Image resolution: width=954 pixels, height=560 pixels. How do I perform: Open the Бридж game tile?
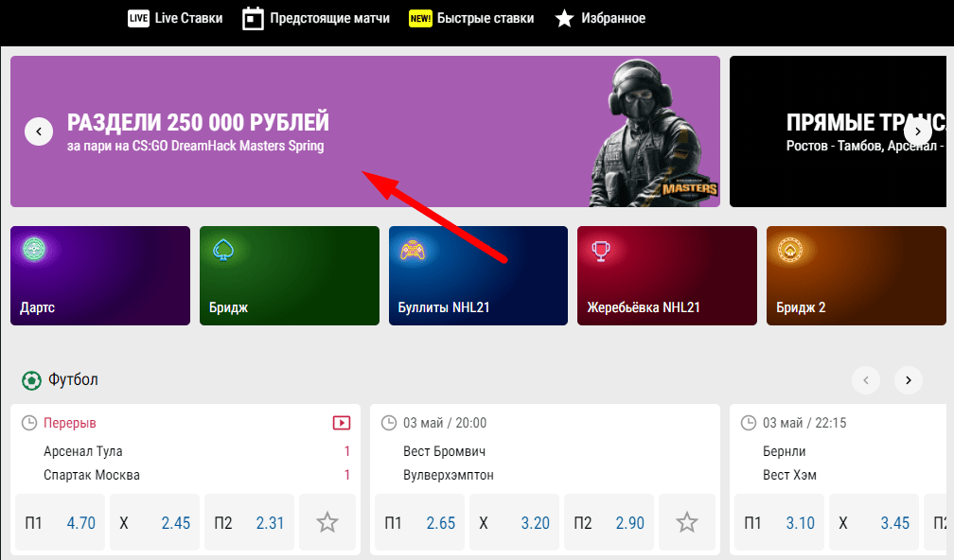(x=290, y=275)
